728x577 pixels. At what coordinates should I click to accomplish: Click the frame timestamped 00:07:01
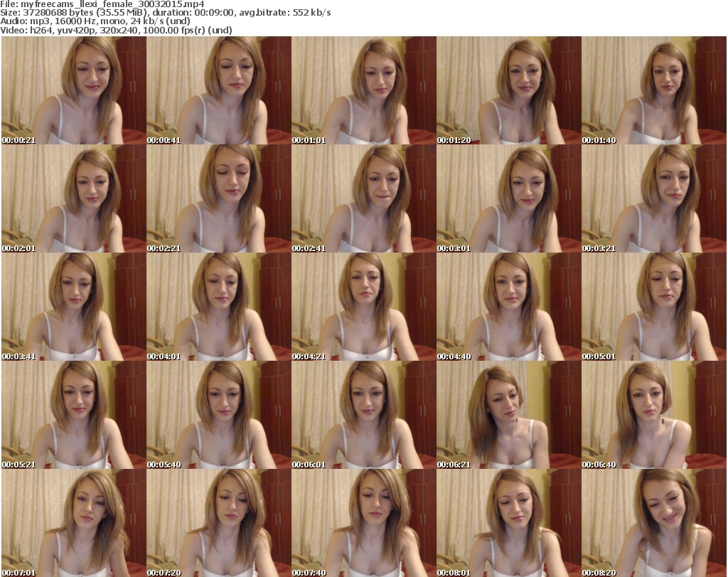point(74,523)
